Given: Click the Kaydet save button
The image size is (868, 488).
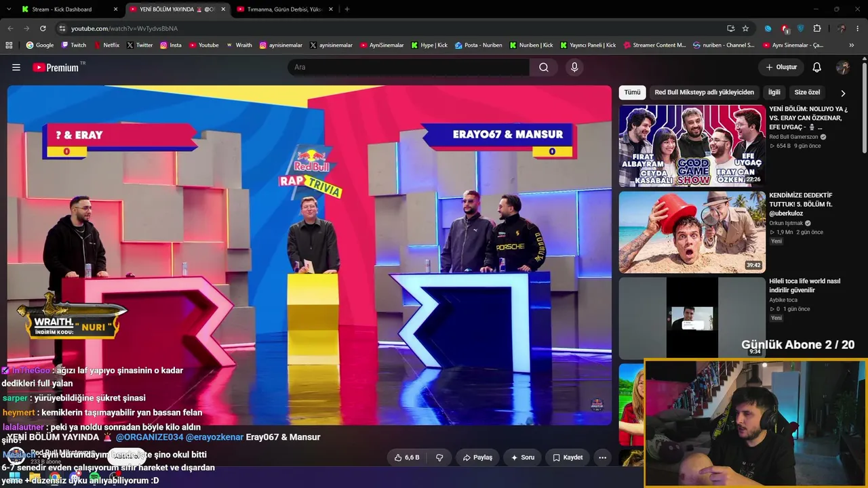Looking at the screenshot, I should (568, 457).
